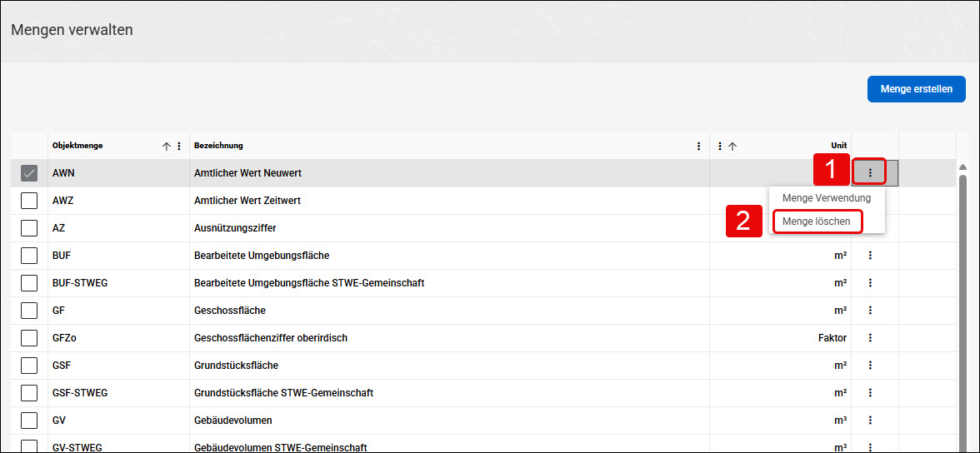The height and width of the screenshot is (453, 980).
Task: Open three-dot menu for GFZo row
Action: [870, 338]
